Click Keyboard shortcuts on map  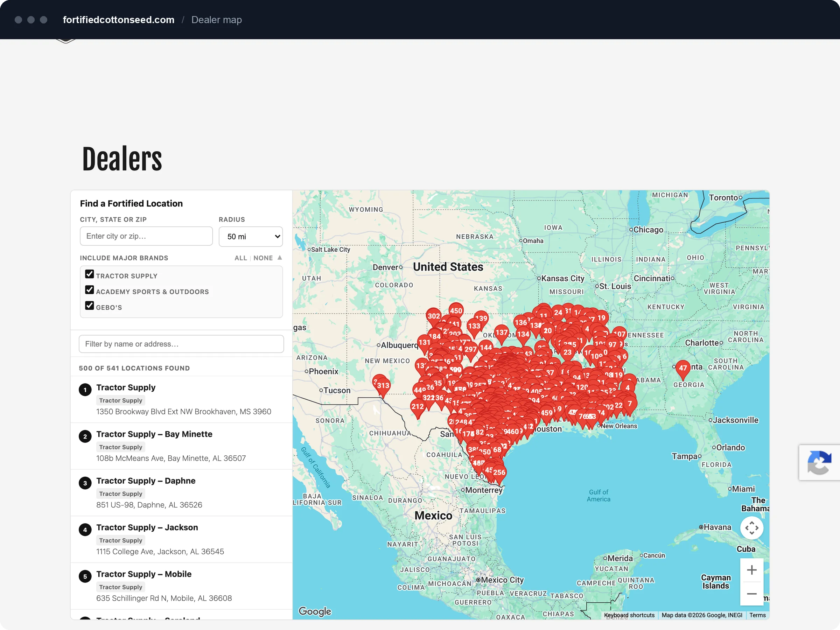629,615
